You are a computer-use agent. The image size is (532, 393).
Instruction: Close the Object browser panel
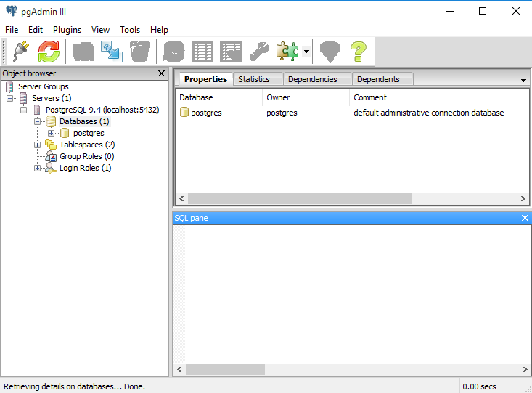[162, 73]
